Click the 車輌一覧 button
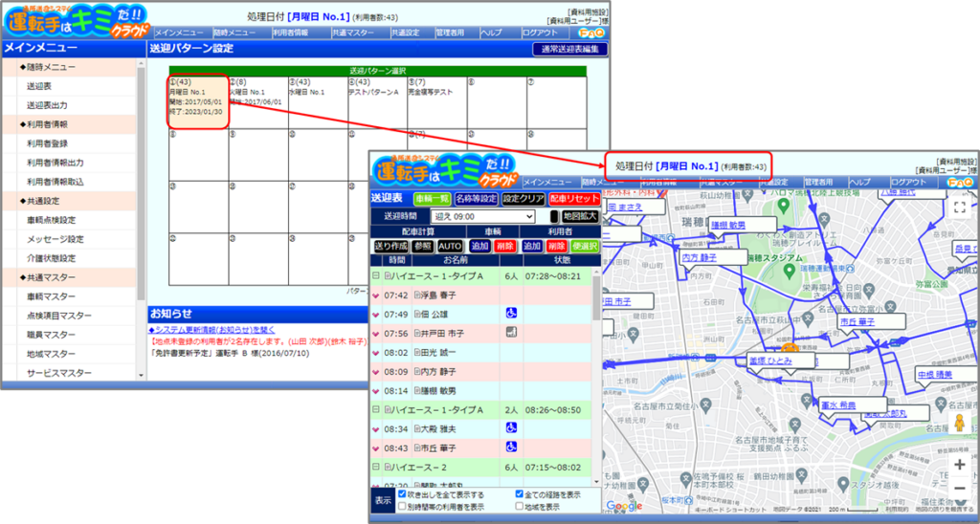This screenshot has height=524, width=980. (x=432, y=199)
